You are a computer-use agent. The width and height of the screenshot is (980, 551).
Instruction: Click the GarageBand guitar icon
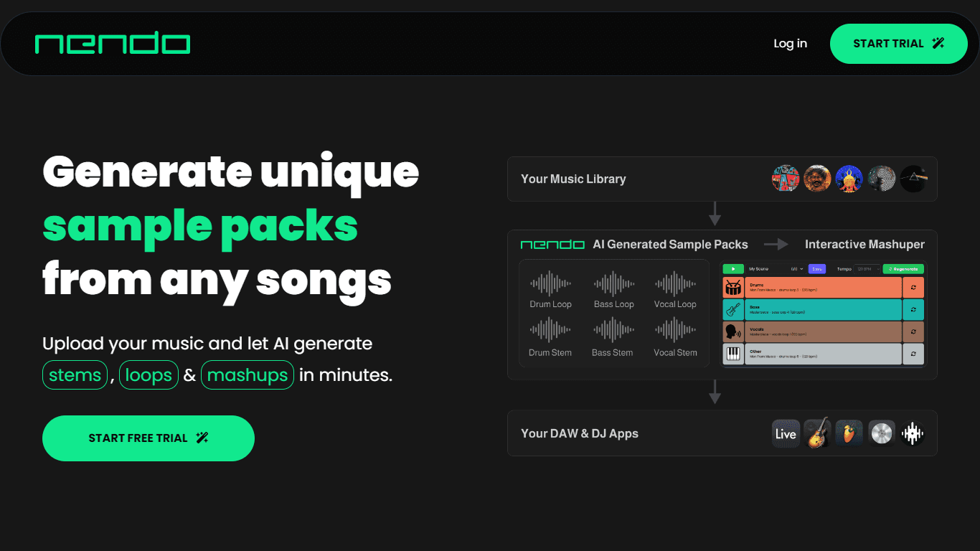point(817,433)
